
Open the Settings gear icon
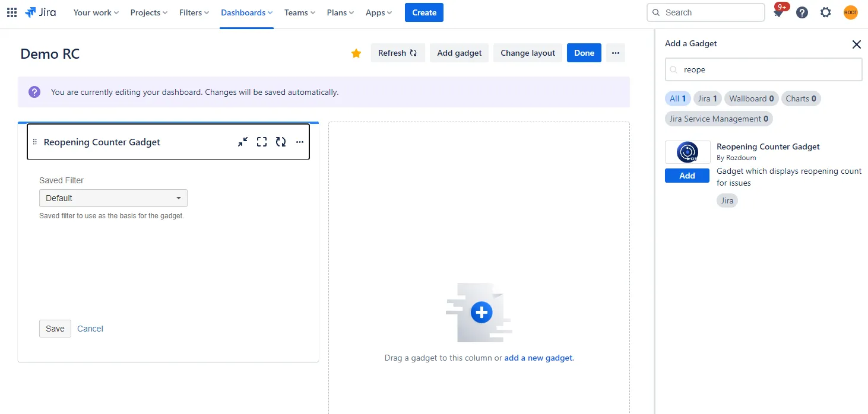tap(826, 12)
